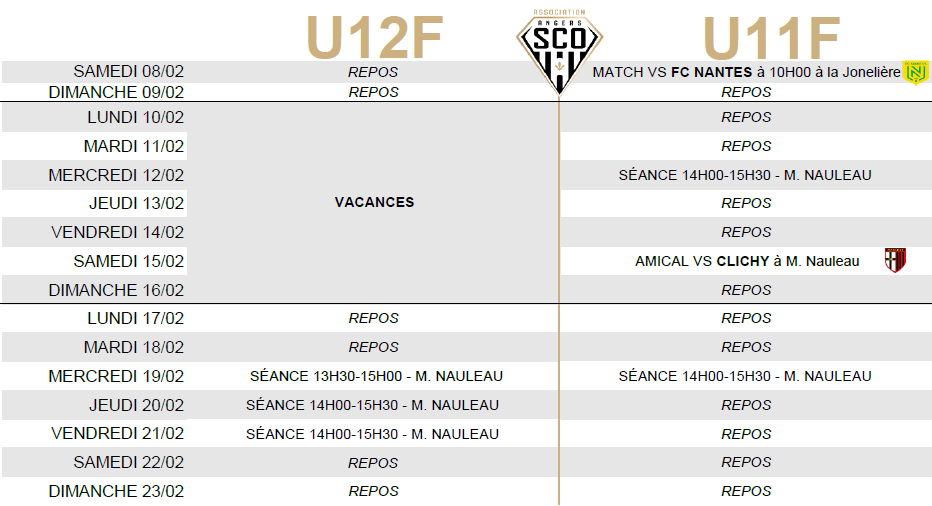Select the U12F heading
Image resolution: width=932 pixels, height=506 pixels.
click(374, 38)
